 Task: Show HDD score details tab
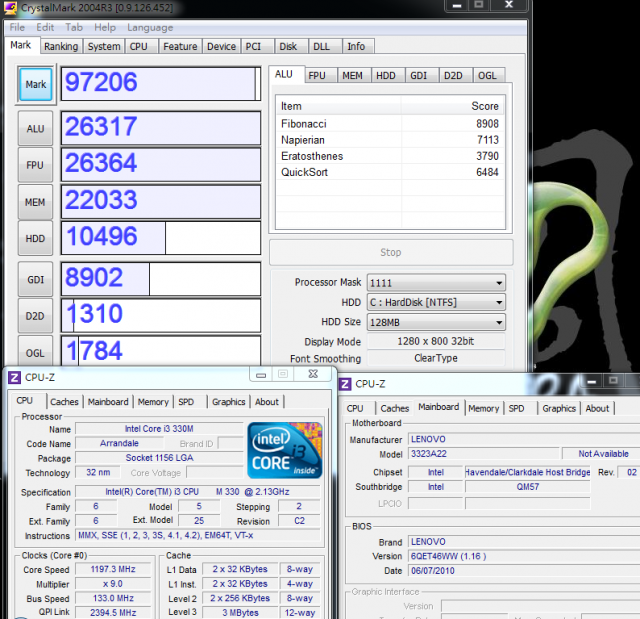(x=386, y=75)
